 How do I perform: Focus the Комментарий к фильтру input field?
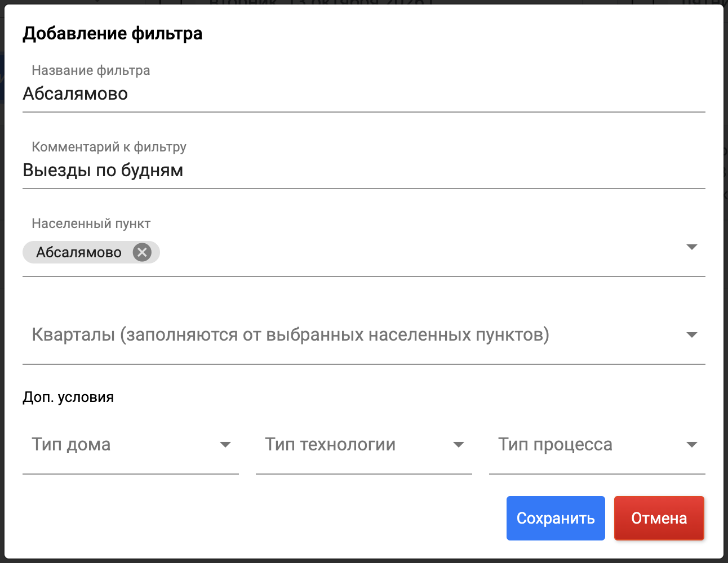coord(364,170)
